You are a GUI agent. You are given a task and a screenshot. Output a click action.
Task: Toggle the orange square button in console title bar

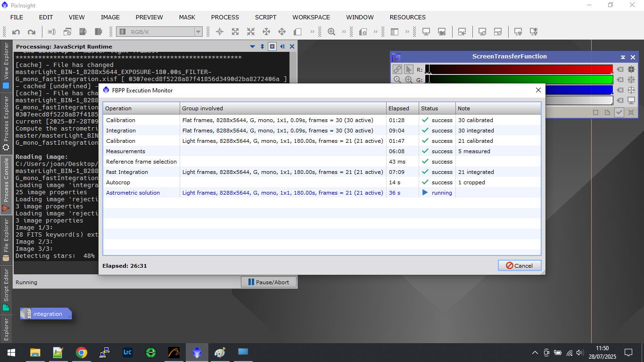point(272,46)
